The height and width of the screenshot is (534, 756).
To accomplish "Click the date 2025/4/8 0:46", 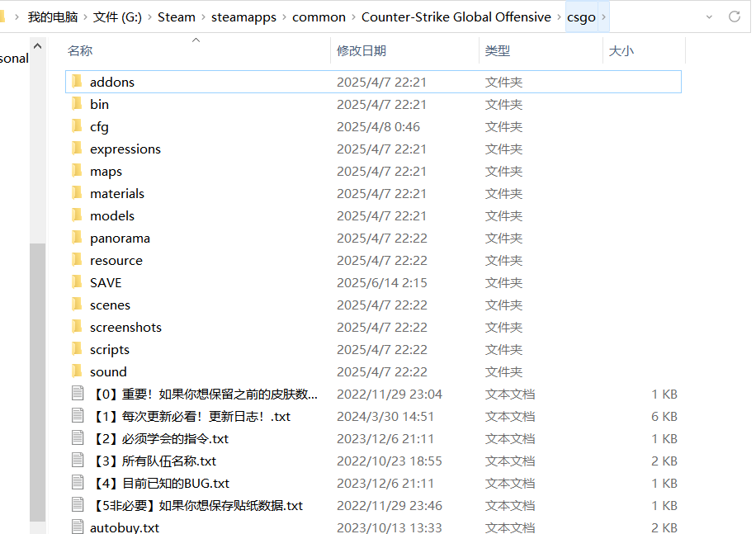I will click(379, 127).
